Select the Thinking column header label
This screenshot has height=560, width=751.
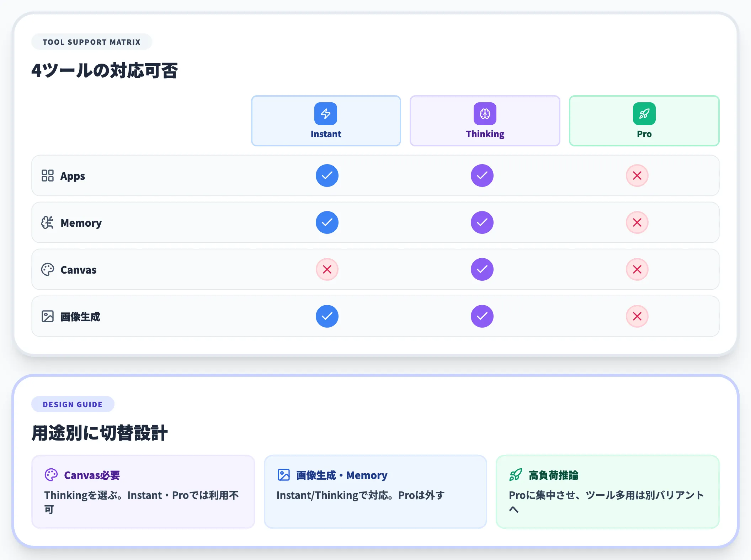coord(485,134)
